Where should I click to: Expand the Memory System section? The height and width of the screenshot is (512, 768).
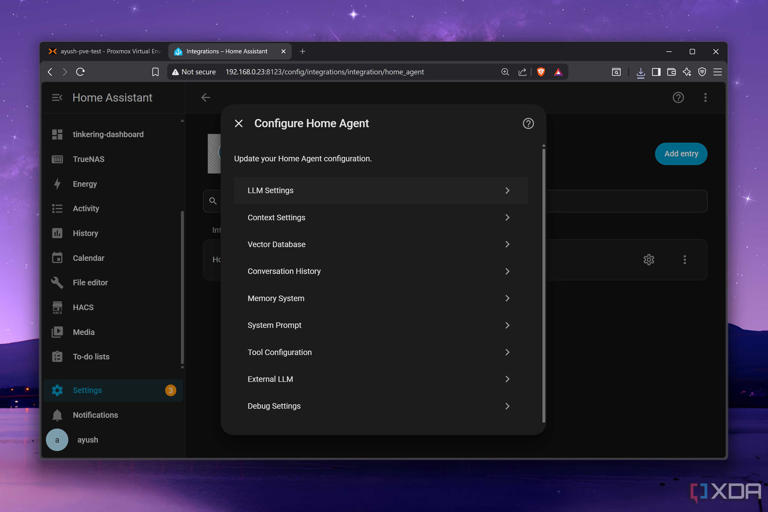pos(381,298)
